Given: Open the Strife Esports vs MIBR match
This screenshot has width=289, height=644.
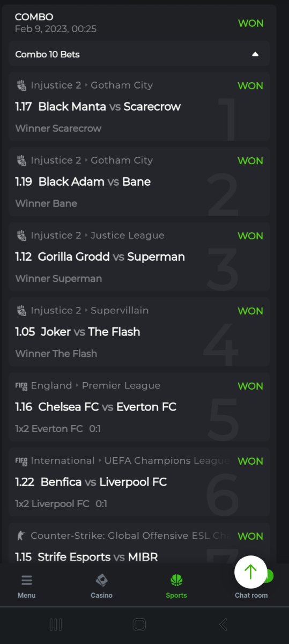Looking at the screenshot, I should tap(98, 557).
